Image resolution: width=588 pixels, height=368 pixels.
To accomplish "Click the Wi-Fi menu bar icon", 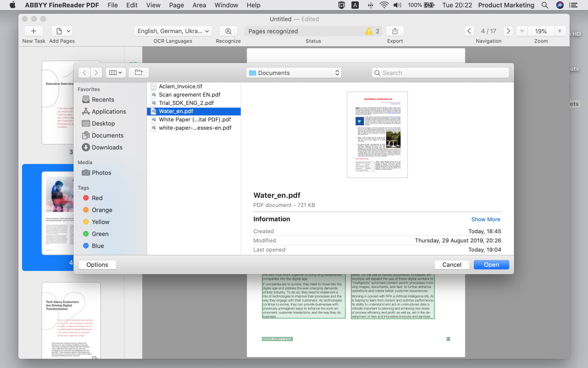I will (x=384, y=5).
